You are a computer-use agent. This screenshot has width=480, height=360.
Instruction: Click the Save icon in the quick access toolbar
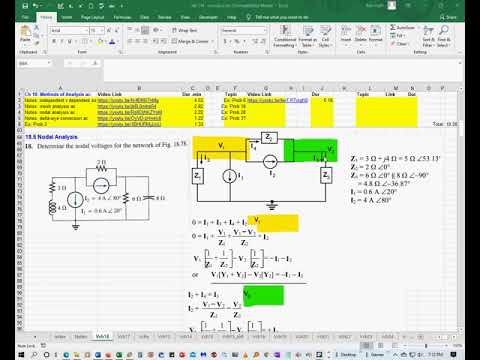(x=25, y=6)
